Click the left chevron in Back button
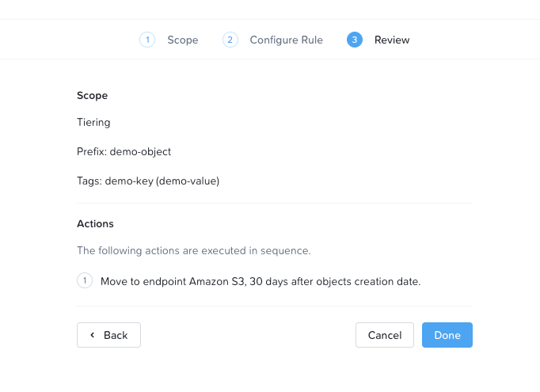Viewport: 540px width, 392px height. click(92, 335)
